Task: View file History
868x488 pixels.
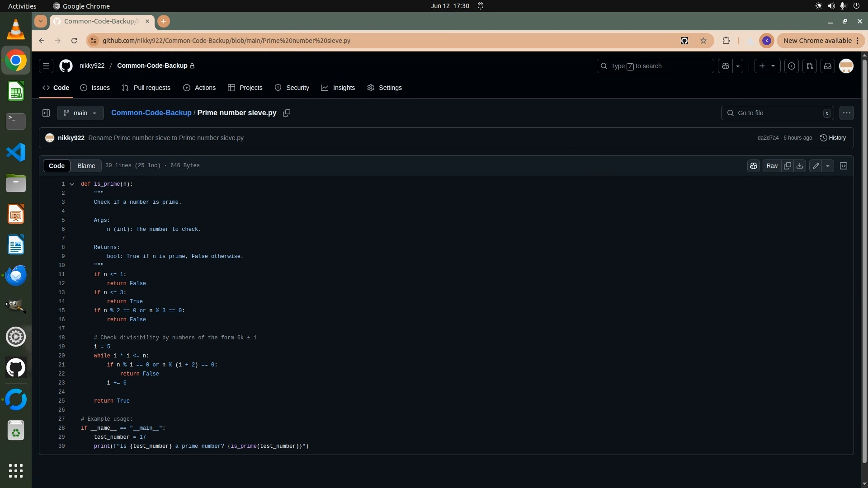Action: coord(833,138)
